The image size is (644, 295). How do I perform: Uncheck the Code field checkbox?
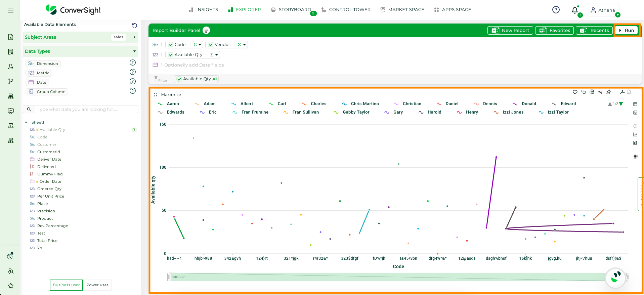tap(171, 45)
